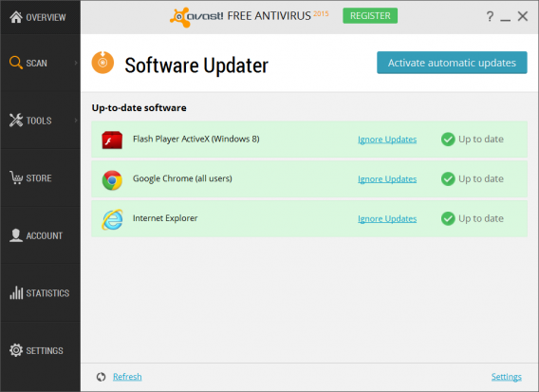Screen dimensions: 539x392
Task: Click the Account person icon
Action: coord(16,235)
